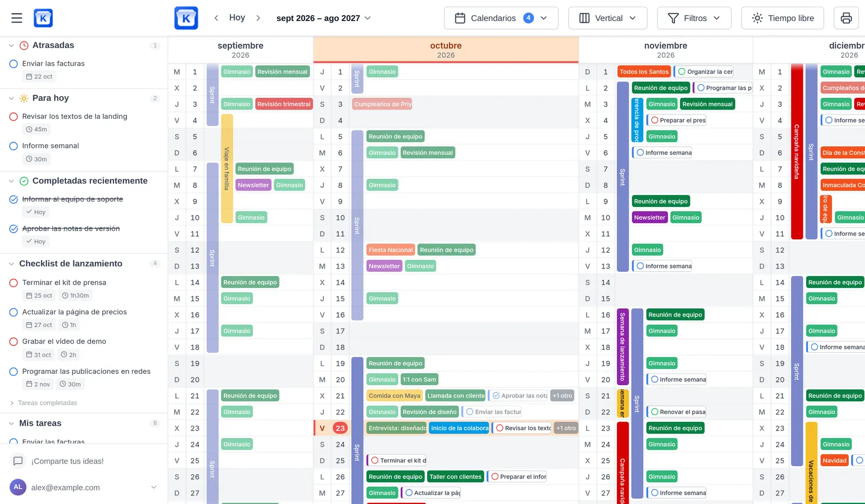Open Taller con clientes event

click(455, 477)
